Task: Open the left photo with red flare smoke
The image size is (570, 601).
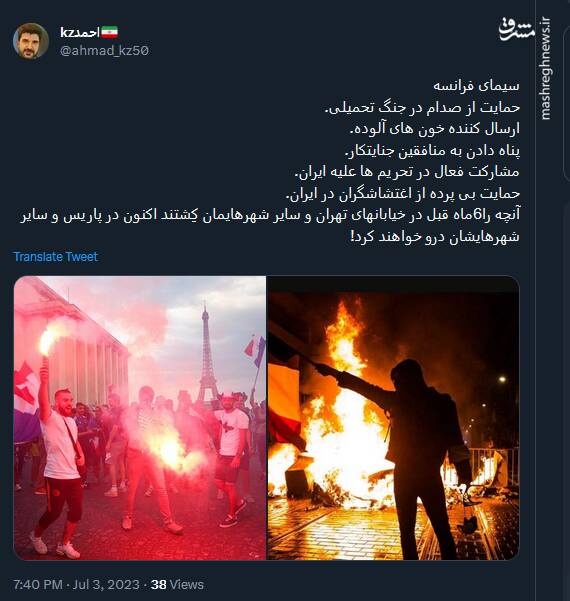Action: pos(140,418)
